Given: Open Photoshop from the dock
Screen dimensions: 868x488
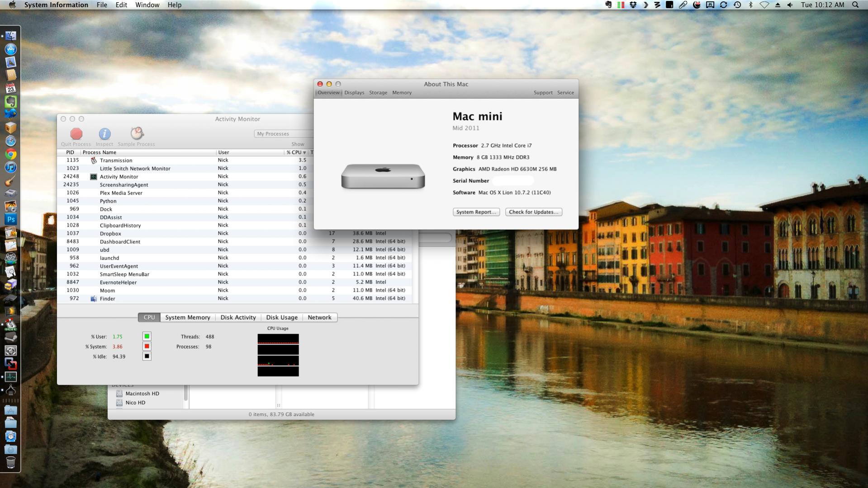Looking at the screenshot, I should (x=10, y=219).
